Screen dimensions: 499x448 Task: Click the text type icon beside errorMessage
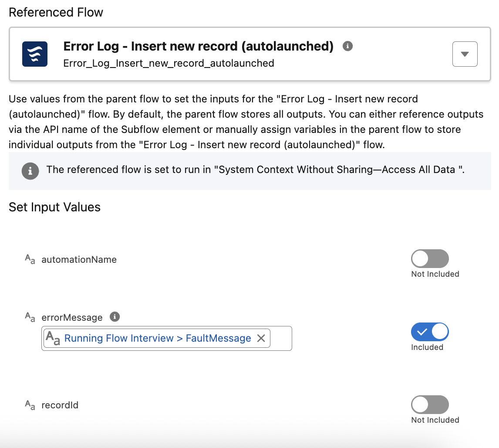click(x=30, y=318)
